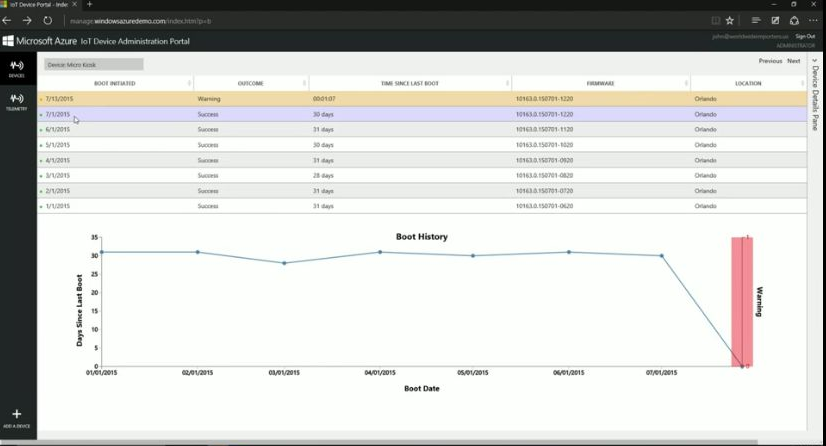
Task: Open a new browser tab
Action: click(89, 5)
